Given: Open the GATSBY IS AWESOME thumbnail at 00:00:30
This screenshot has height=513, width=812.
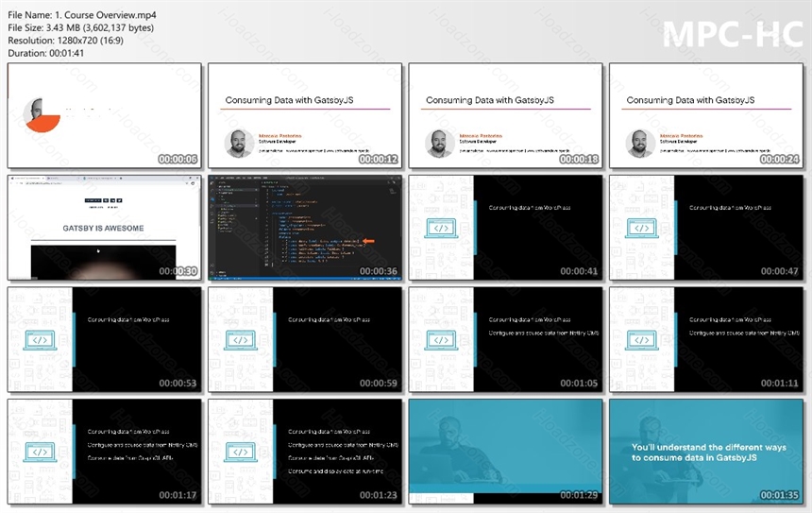Looking at the screenshot, I should pyautogui.click(x=104, y=228).
